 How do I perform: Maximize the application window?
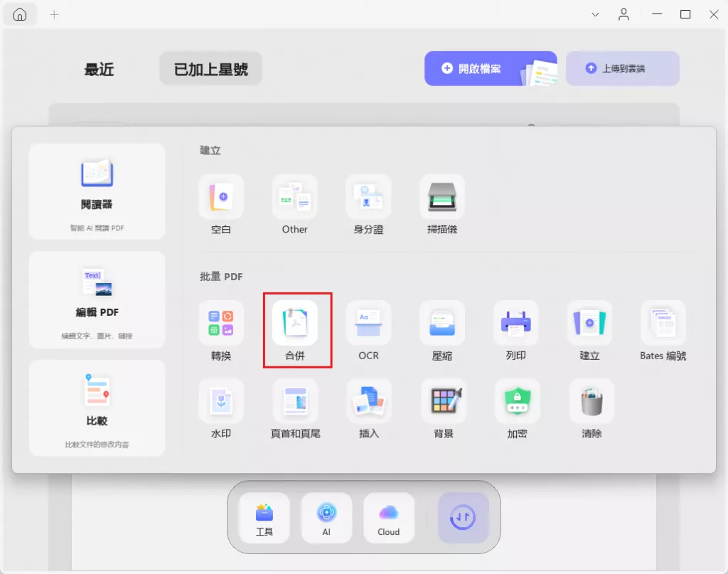[685, 14]
